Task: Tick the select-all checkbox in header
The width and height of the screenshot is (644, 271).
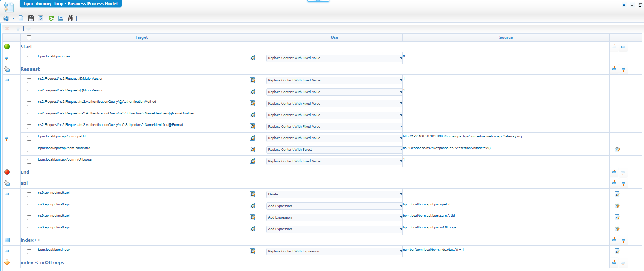Action: pos(29,37)
